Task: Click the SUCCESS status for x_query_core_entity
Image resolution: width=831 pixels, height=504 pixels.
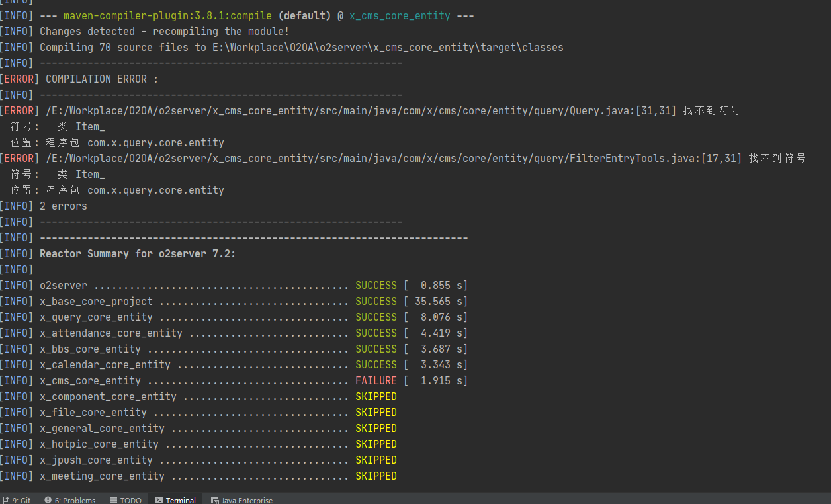Action: [x=376, y=317]
